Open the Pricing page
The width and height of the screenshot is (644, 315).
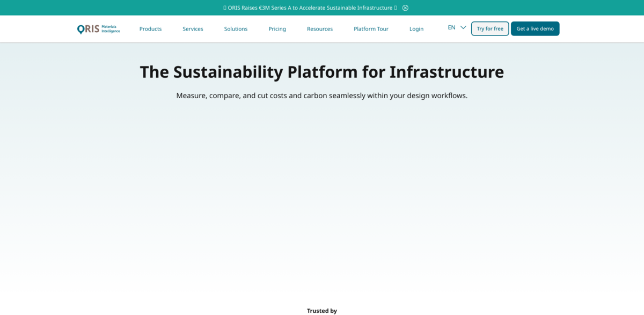coord(277,28)
